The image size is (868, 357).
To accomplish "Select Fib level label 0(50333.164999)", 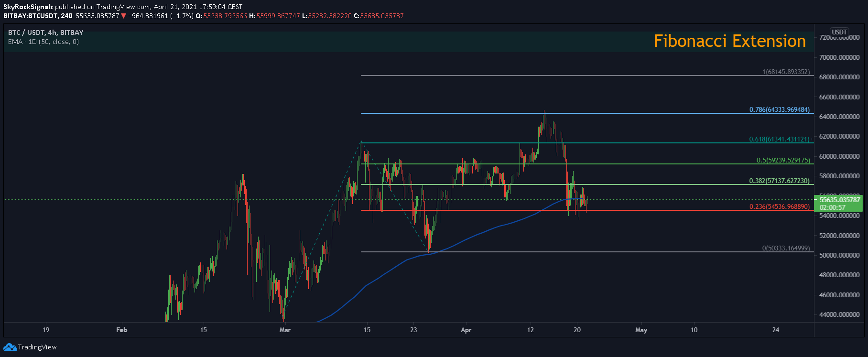I will tap(786, 248).
